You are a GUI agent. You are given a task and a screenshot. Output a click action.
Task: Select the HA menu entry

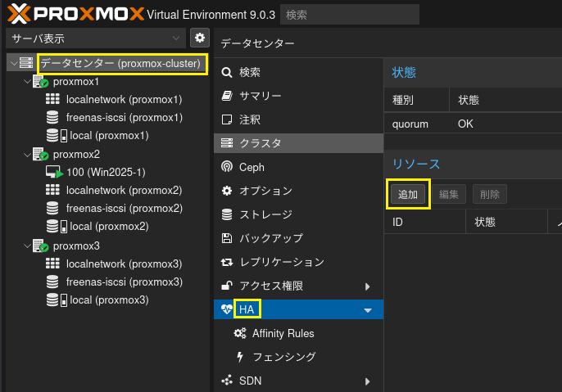click(298, 309)
